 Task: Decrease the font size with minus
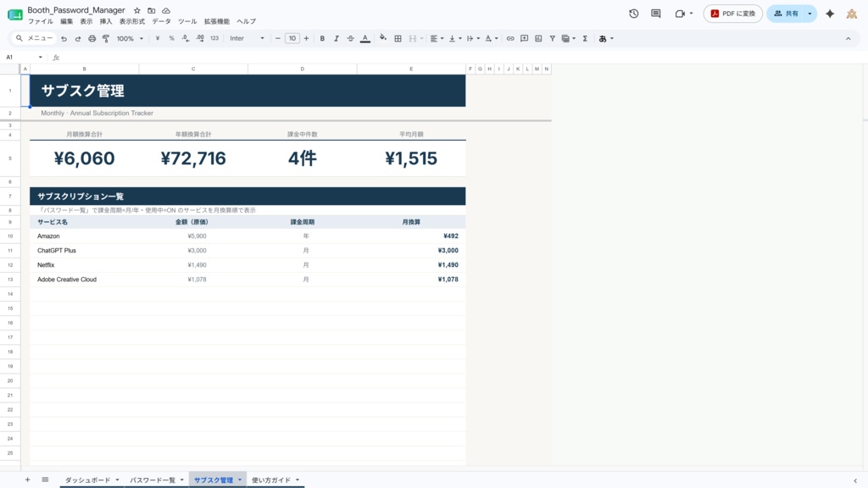[278, 39]
